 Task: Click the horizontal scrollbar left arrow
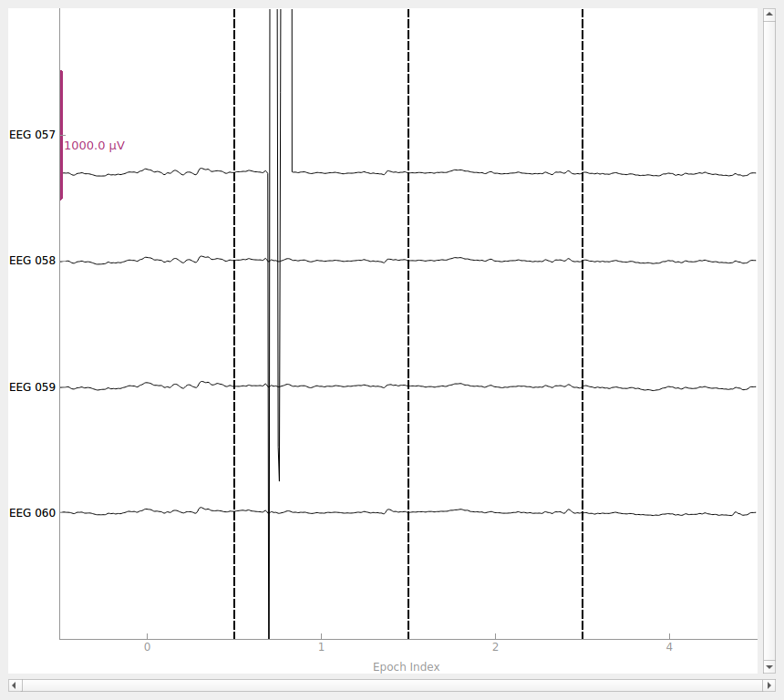14,685
